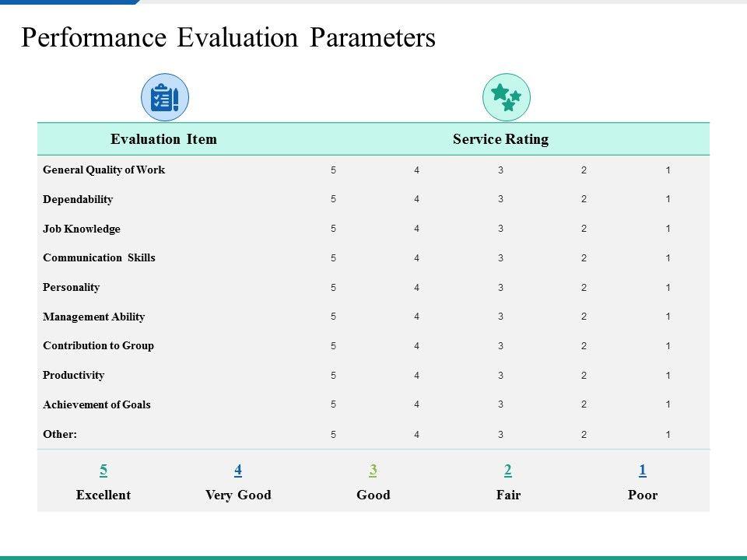Image resolution: width=747 pixels, height=560 pixels.
Task: Click the Job Knowledge row label
Action: tap(82, 229)
